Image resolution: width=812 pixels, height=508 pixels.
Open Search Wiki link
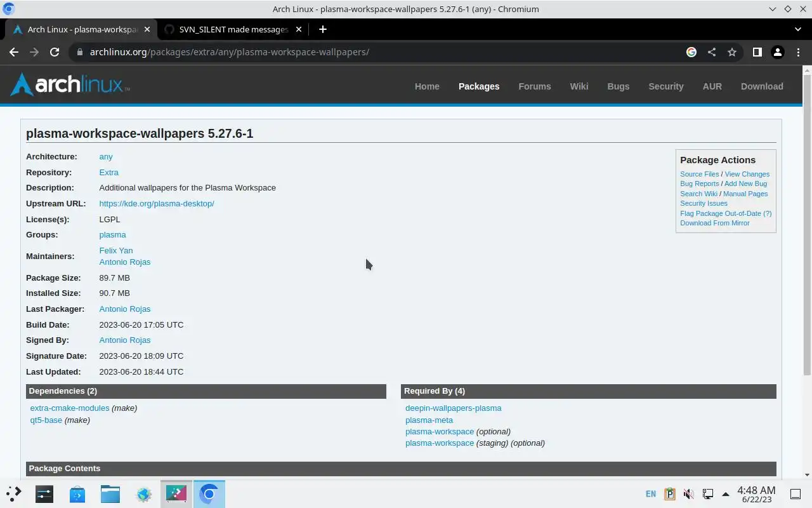698,194
